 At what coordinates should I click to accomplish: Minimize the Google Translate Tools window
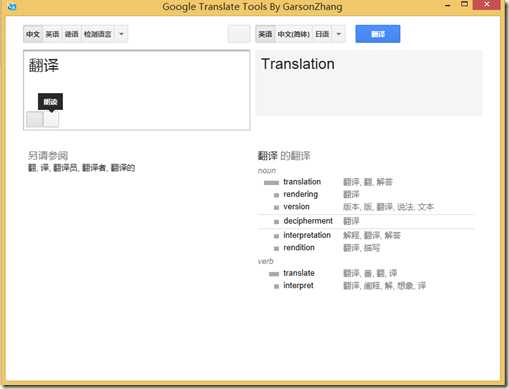[x=448, y=5]
